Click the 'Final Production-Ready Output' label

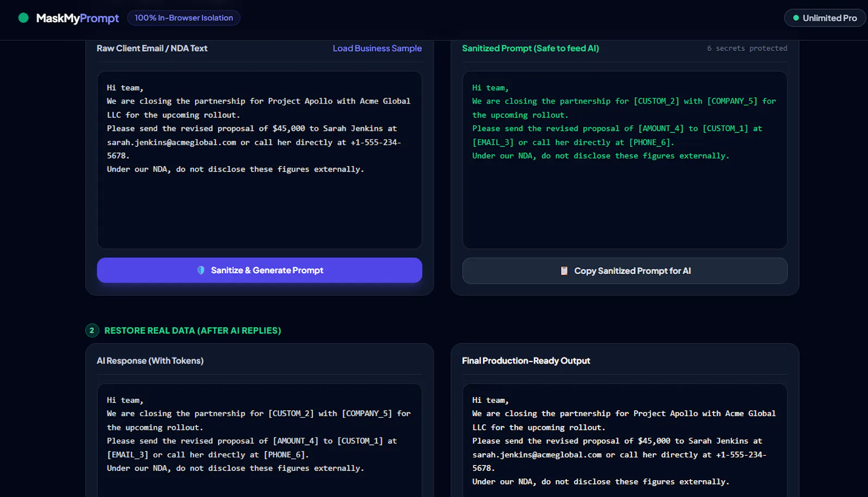[526, 361]
